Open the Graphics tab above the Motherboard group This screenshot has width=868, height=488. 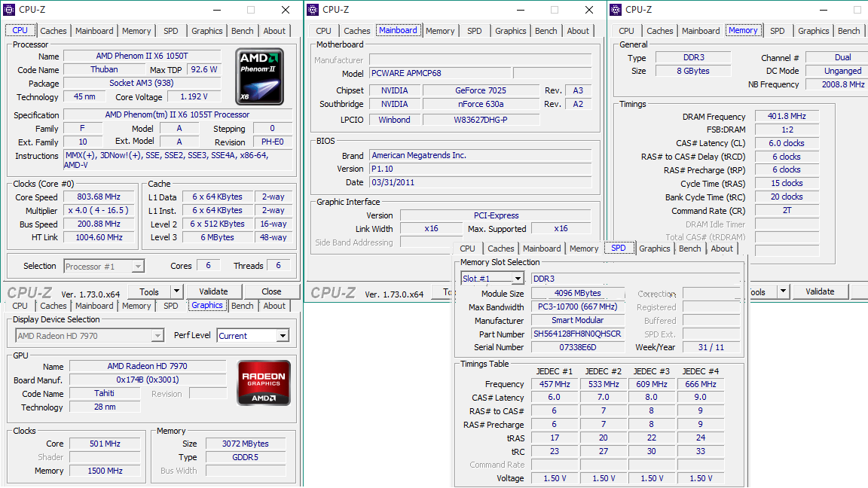(510, 30)
